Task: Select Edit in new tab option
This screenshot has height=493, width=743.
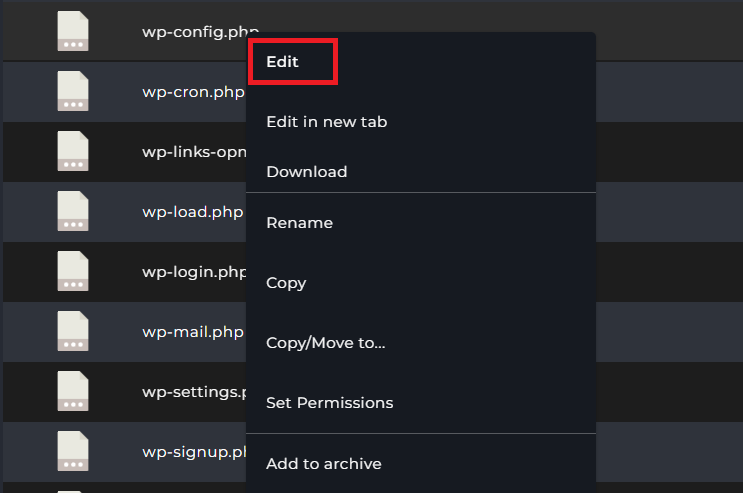Action: coord(326,122)
